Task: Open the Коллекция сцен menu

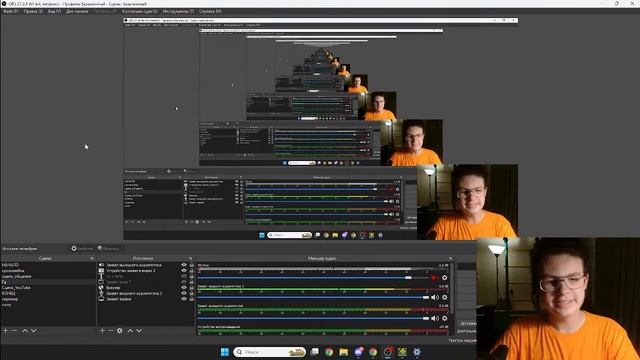Action: point(140,11)
